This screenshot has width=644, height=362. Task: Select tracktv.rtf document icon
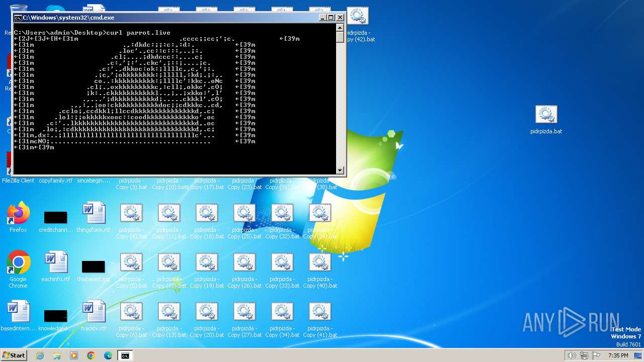click(x=94, y=312)
